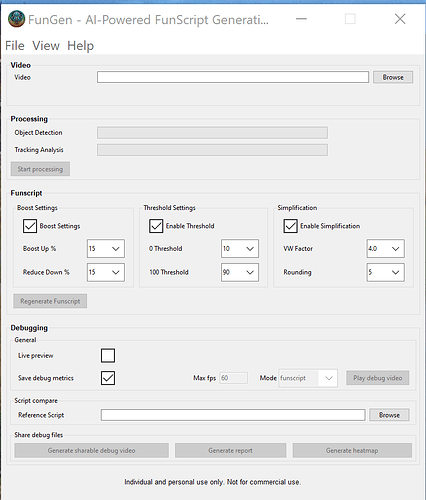426x500 pixels.
Task: Click the Generate report button
Action: pos(230,450)
